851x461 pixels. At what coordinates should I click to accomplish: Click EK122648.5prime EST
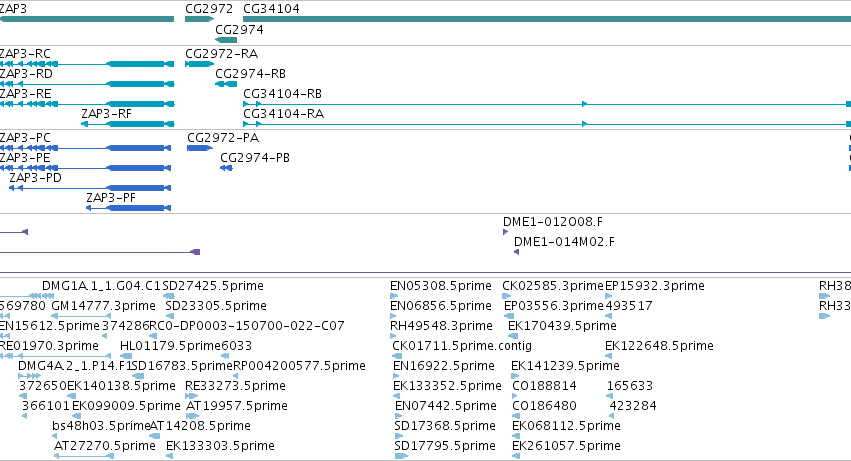coord(608,356)
